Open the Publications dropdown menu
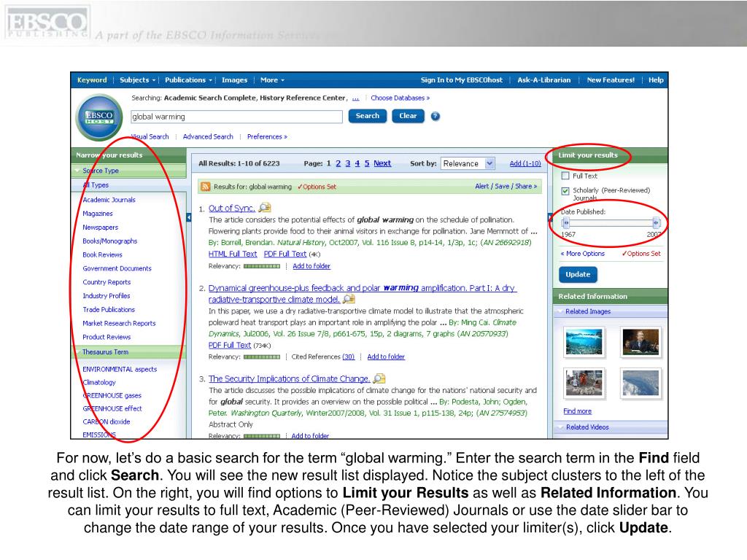Screen dimensions: 747x560 coord(188,80)
